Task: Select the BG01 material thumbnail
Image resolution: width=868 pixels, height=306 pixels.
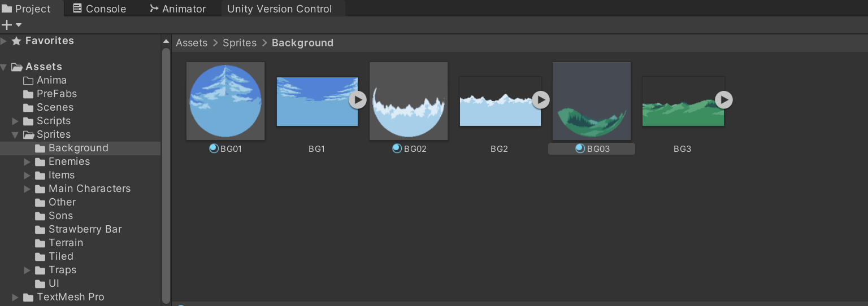Action: [225, 101]
